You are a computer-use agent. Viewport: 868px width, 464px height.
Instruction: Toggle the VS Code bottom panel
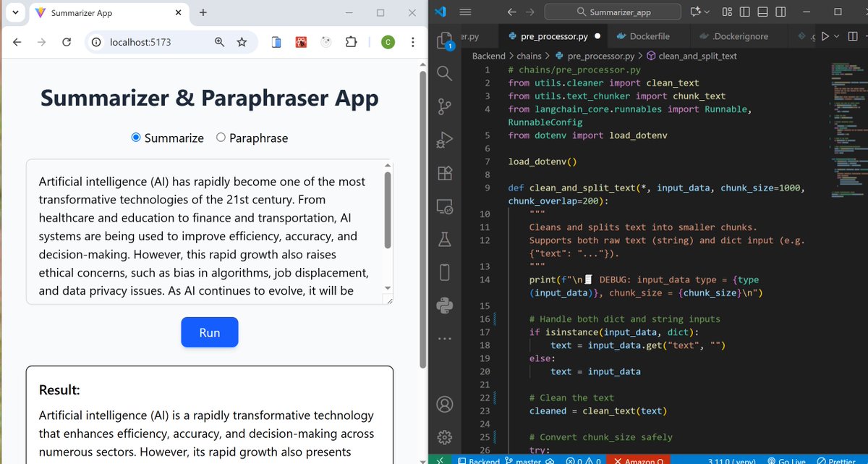[762, 12]
